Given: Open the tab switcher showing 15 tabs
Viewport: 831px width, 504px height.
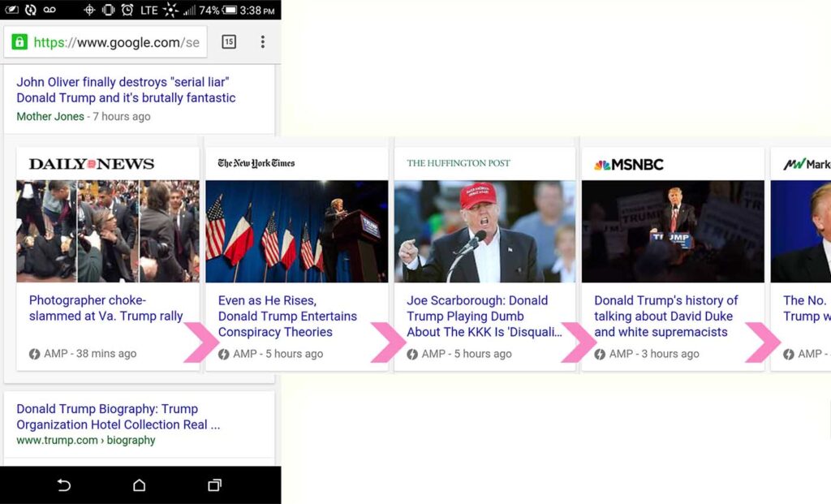Looking at the screenshot, I should point(229,42).
